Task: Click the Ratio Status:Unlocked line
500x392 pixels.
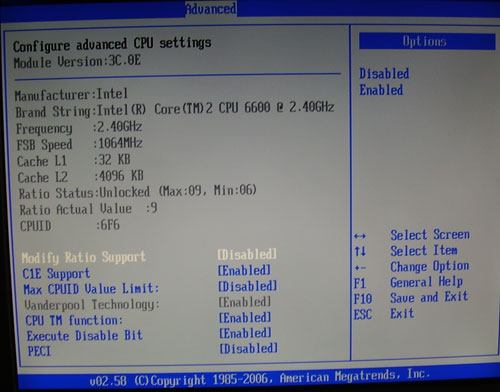Action: (138, 192)
